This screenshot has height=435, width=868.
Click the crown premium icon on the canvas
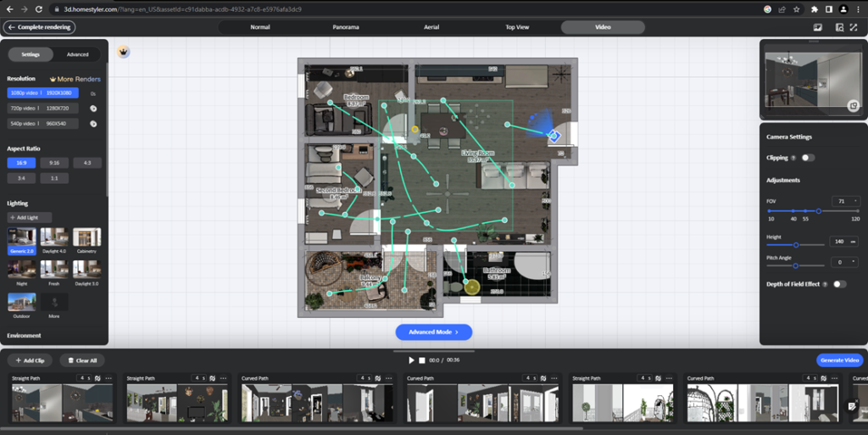pos(124,52)
